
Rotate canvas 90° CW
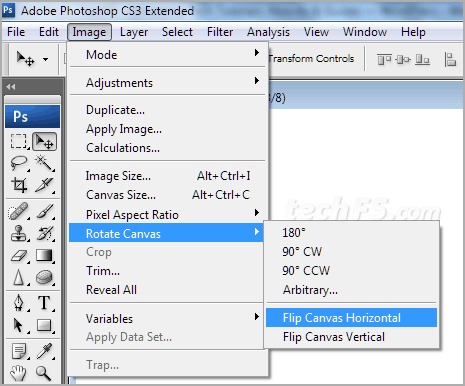(x=351, y=252)
